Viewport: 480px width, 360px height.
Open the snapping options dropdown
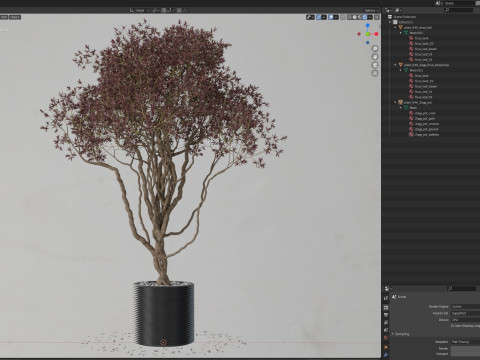click(x=168, y=10)
